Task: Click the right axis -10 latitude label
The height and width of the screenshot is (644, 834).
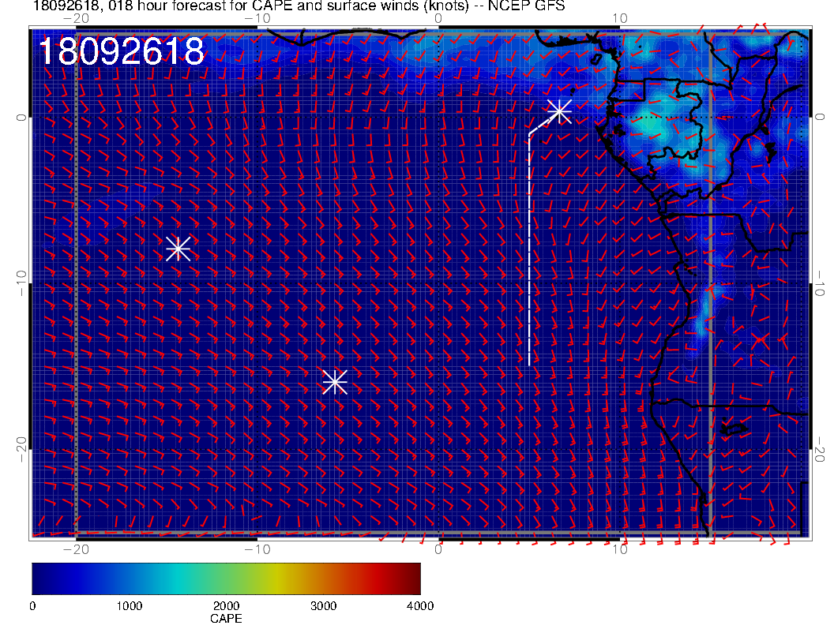Action: click(x=820, y=283)
